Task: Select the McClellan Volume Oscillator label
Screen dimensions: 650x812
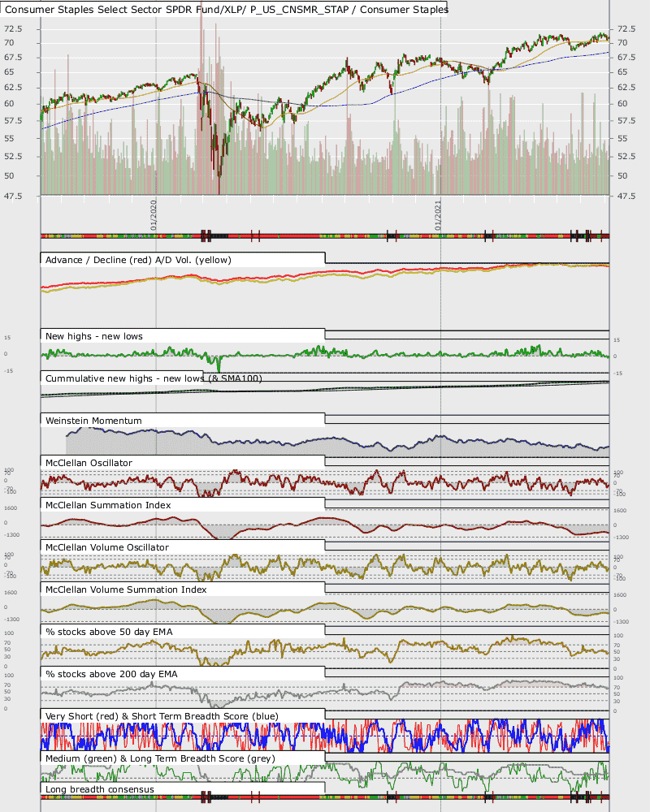Action: click(x=106, y=547)
